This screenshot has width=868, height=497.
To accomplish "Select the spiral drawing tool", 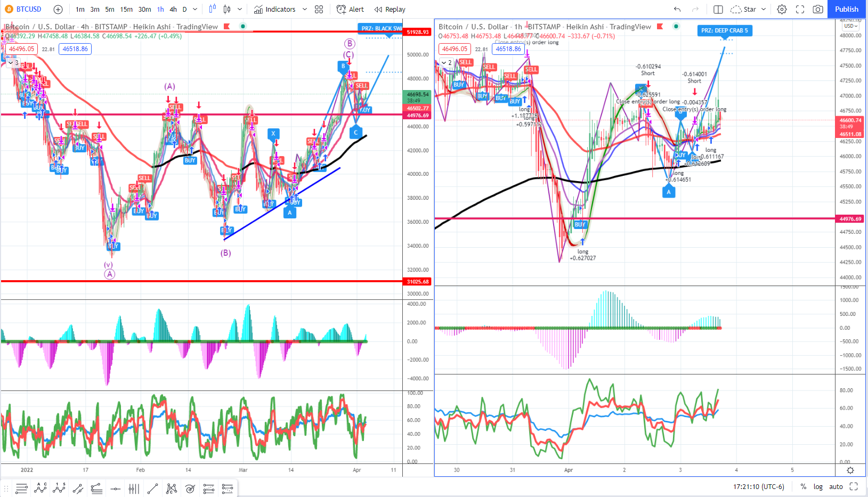I will pos(190,488).
